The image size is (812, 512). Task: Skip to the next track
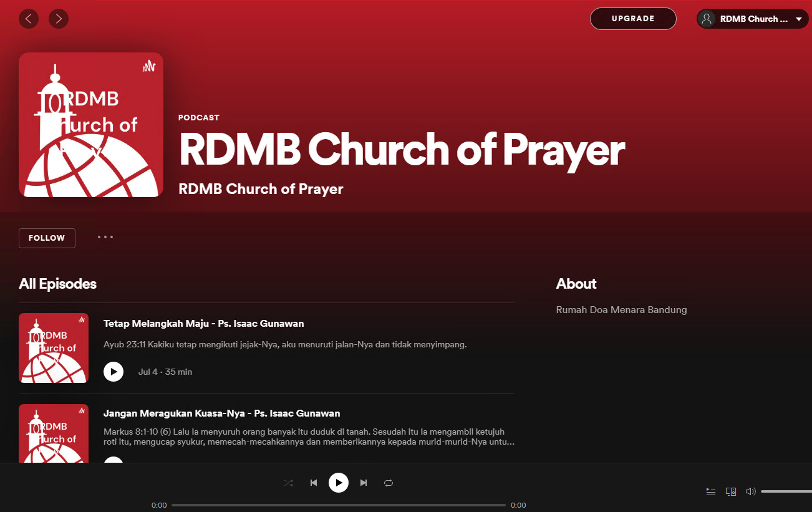[x=364, y=483]
